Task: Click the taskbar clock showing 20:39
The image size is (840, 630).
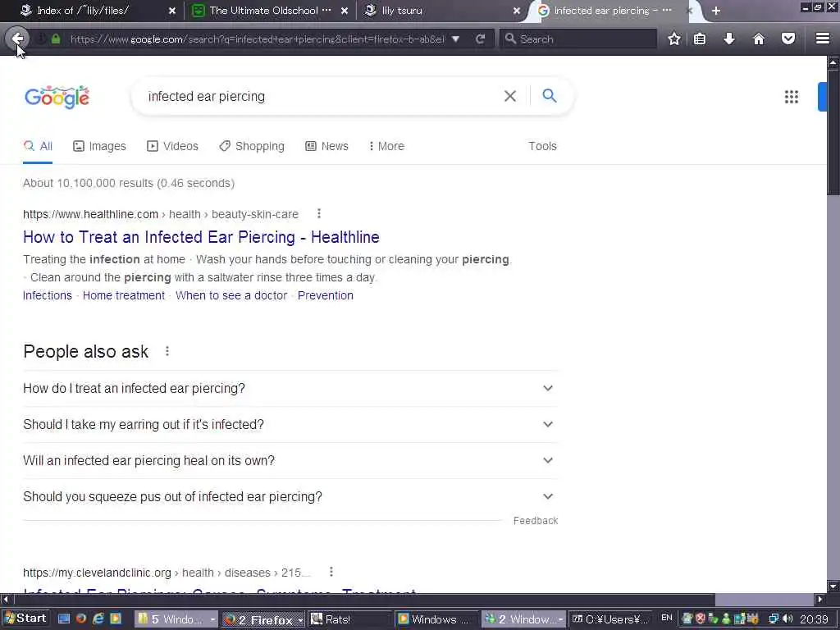Action: pos(814,619)
